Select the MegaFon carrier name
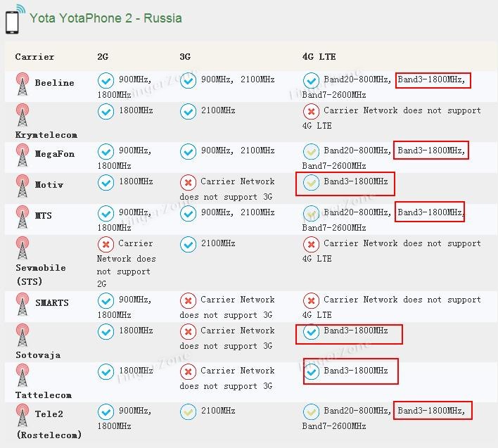Screen dimensions: 498x448 [x=54, y=154]
